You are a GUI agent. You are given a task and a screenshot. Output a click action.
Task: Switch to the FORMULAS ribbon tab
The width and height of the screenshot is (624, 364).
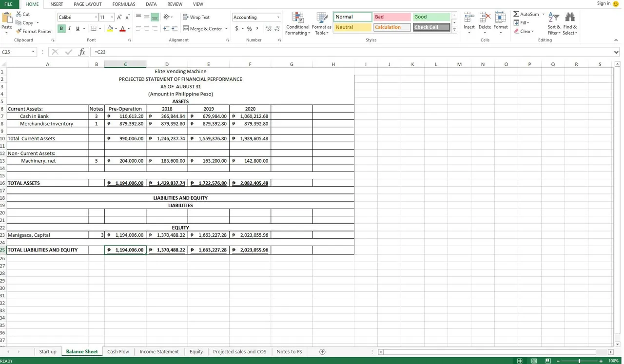pos(124,4)
